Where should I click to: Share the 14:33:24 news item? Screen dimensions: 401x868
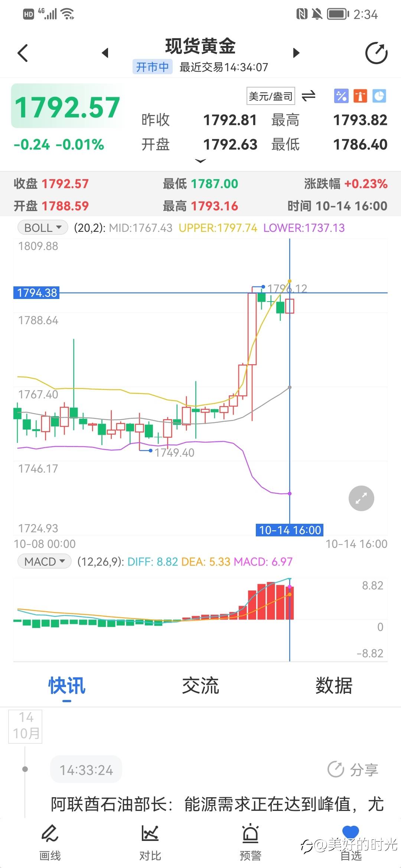[353, 770]
